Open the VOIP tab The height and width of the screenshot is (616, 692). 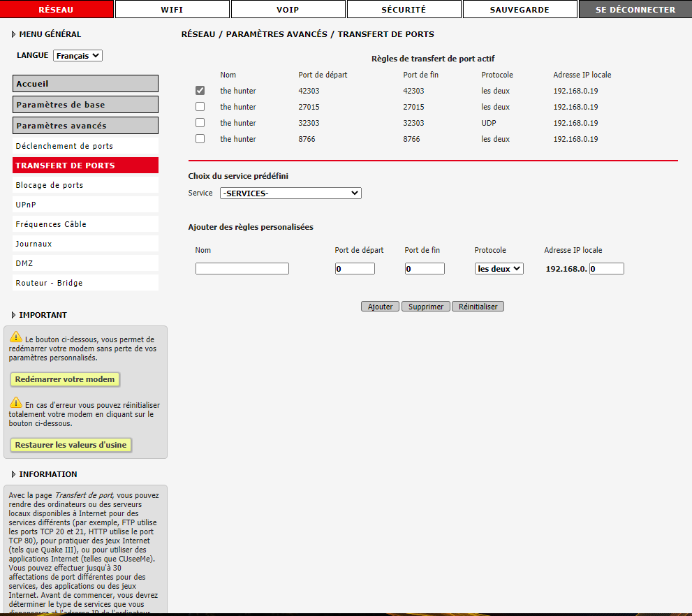[288, 10]
